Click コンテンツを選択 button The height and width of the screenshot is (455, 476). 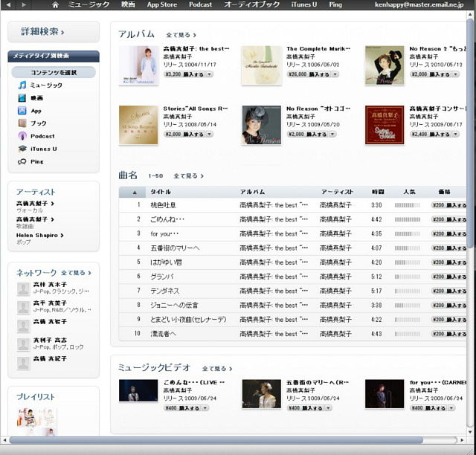tap(54, 73)
